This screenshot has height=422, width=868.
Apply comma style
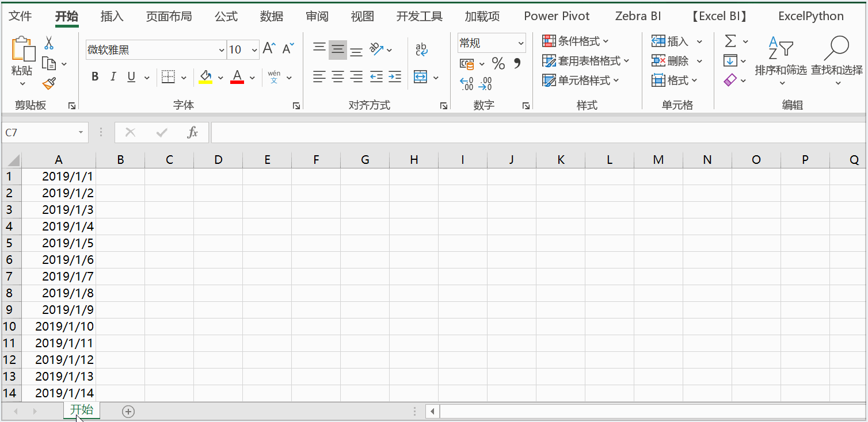pyautogui.click(x=517, y=63)
